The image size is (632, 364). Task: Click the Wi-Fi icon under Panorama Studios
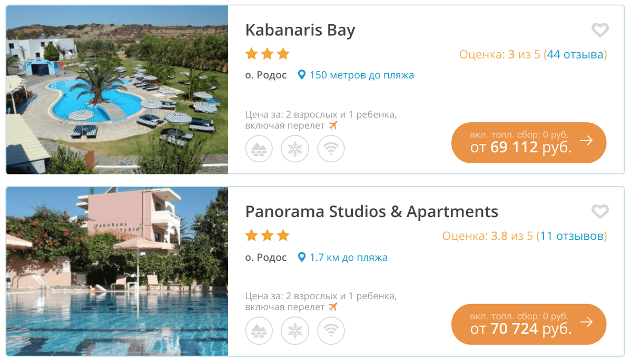coord(331,331)
